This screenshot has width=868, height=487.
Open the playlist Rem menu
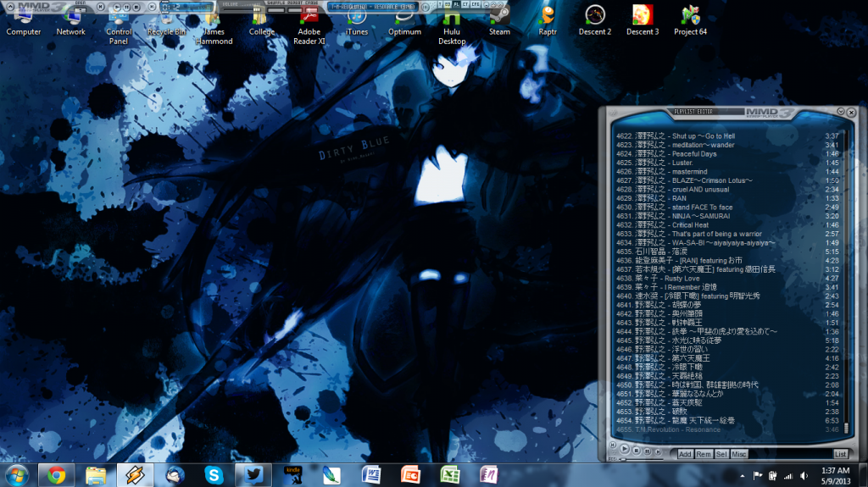click(704, 454)
